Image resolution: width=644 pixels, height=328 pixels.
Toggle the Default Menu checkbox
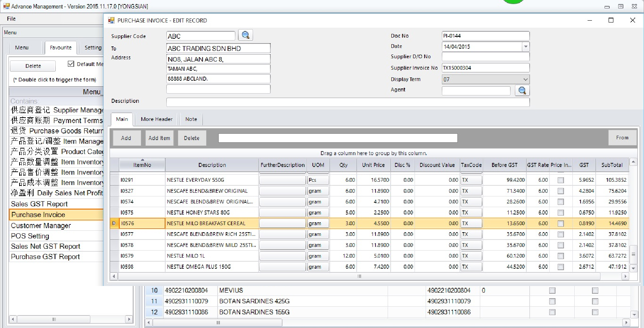click(x=71, y=64)
